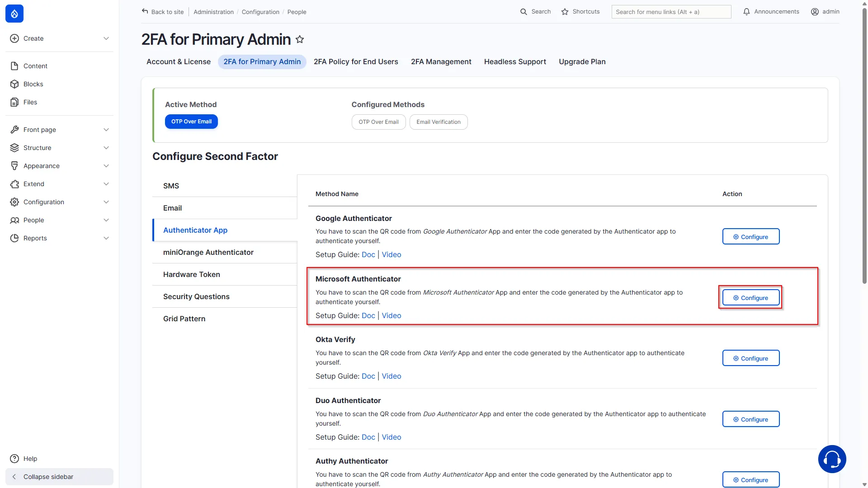Screen dimensions: 868x488
Task: Go to the Upgrade Plan tab
Action: [582, 62]
